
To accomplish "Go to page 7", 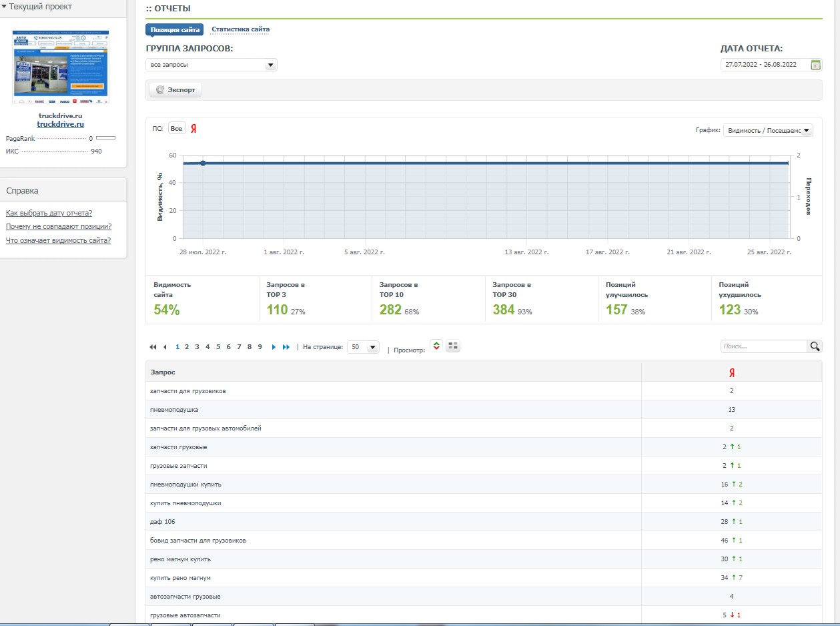I will coord(239,347).
